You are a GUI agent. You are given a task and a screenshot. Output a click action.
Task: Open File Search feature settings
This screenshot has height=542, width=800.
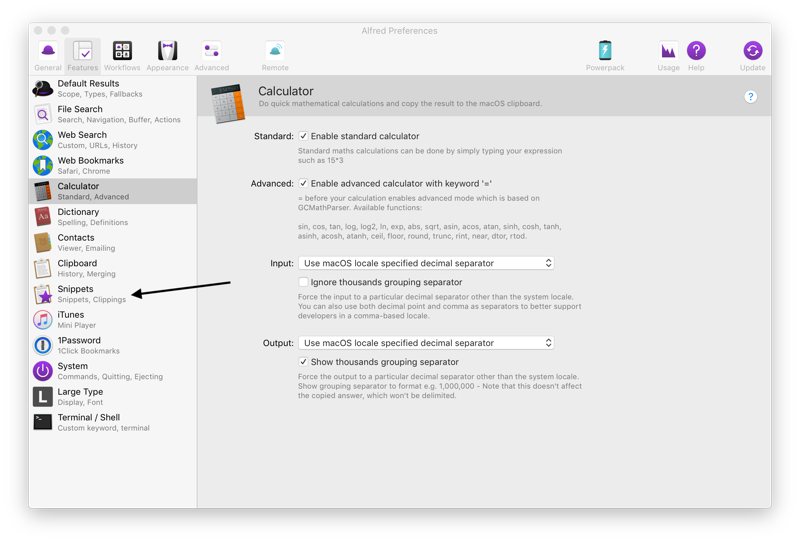tap(113, 114)
